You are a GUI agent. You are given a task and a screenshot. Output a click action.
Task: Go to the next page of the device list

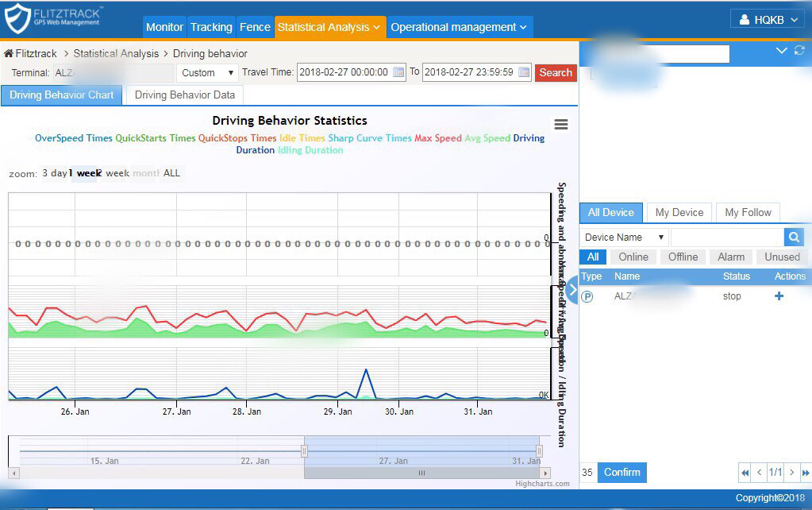(x=791, y=472)
